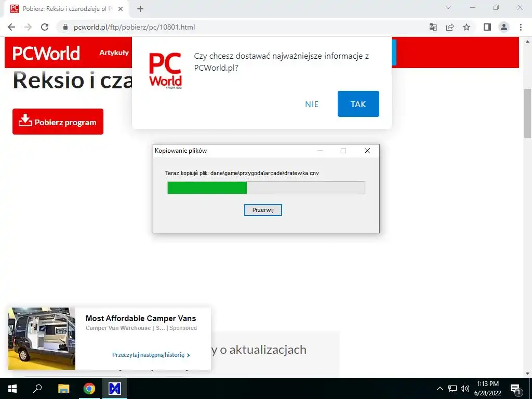This screenshot has height=399, width=532.
Task: Open the Chrome three-dot menu
Action: 521,27
